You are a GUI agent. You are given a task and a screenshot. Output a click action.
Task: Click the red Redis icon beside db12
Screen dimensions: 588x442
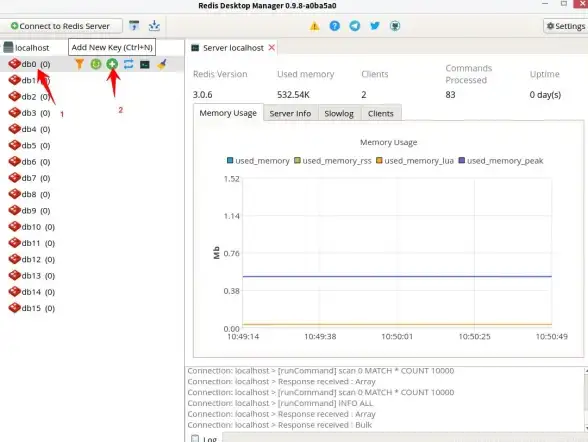tap(15, 259)
